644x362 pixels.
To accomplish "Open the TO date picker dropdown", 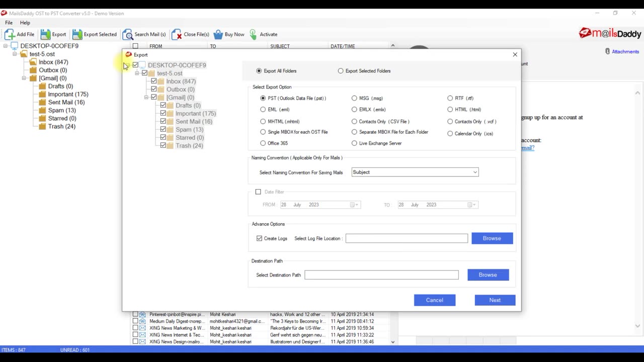I will [472, 205].
